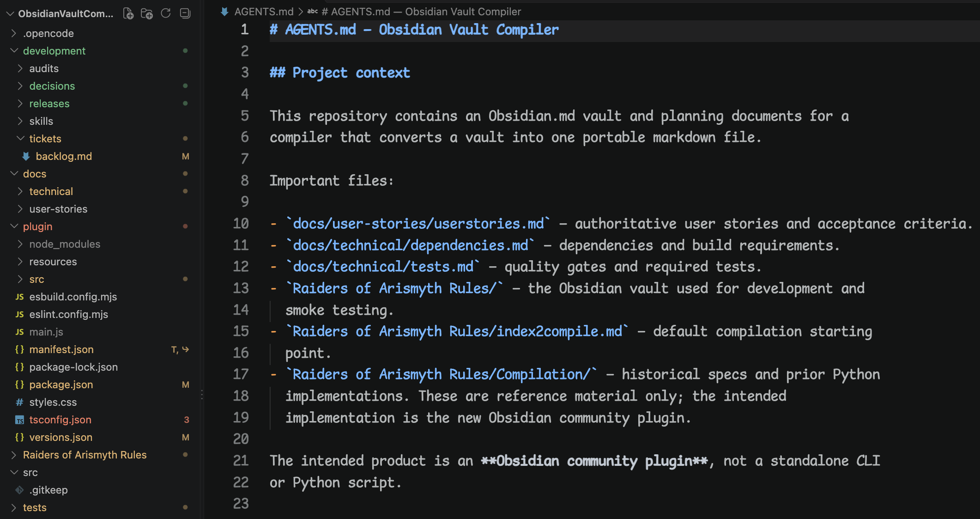
Task: Expand the .opencode folder
Action: (14, 33)
